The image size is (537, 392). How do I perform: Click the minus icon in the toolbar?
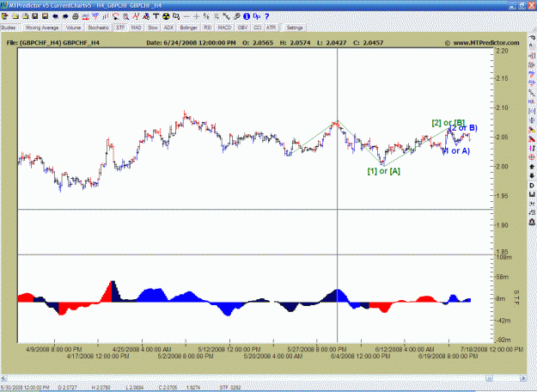coord(186,16)
